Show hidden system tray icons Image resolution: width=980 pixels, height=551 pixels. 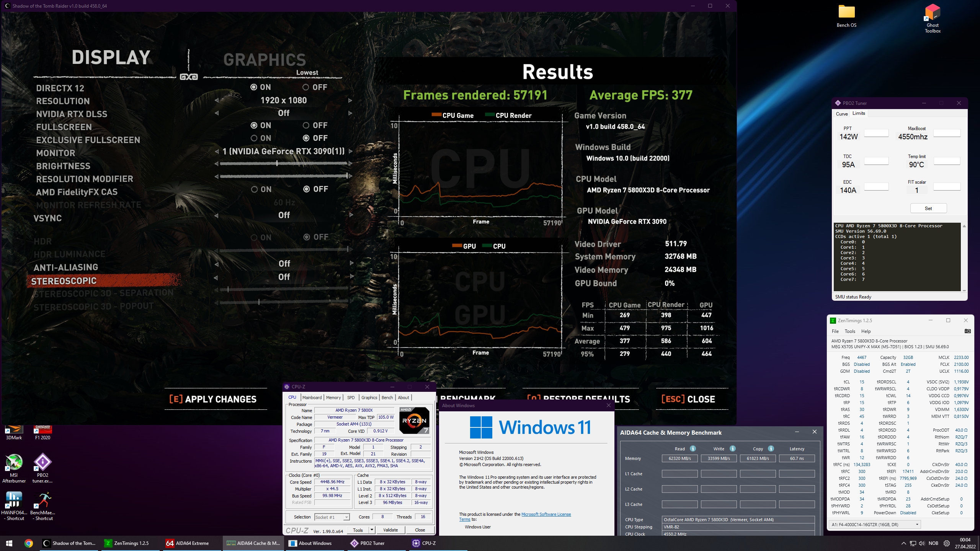pos(903,543)
